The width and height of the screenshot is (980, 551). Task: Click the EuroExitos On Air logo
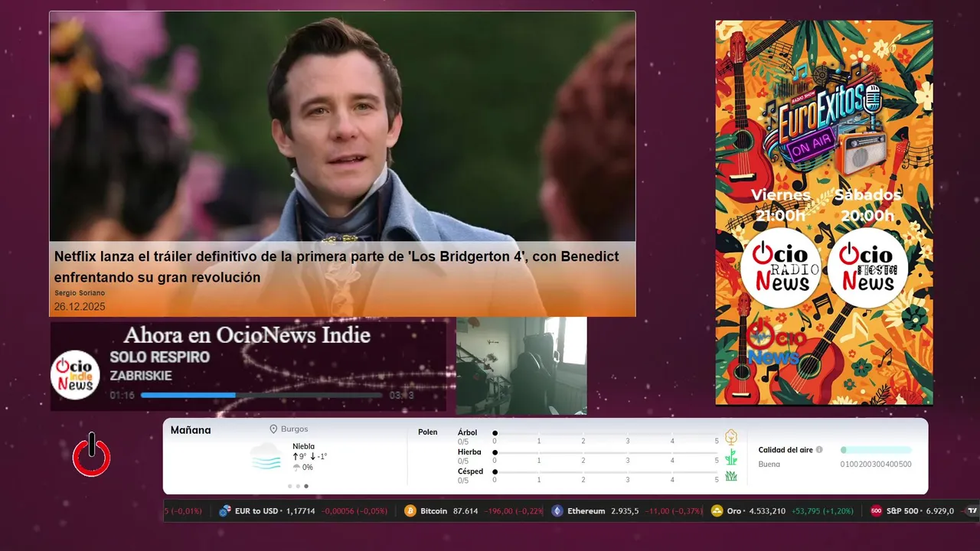coord(825,129)
